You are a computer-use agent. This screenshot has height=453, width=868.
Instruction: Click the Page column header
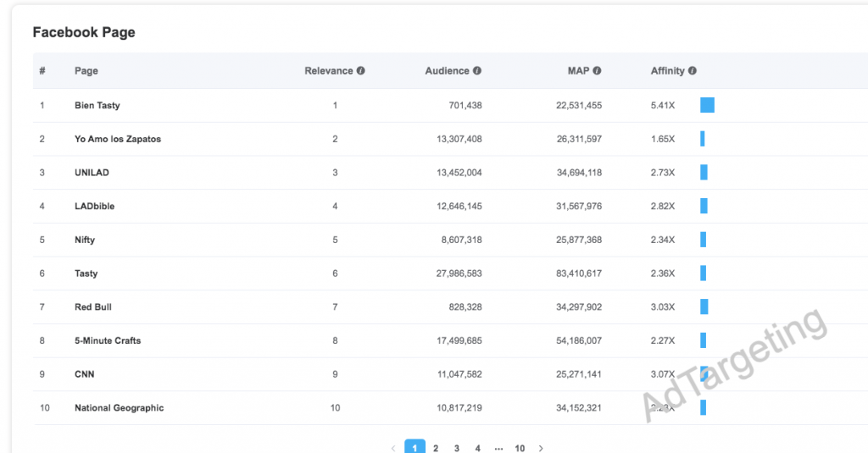(x=86, y=71)
